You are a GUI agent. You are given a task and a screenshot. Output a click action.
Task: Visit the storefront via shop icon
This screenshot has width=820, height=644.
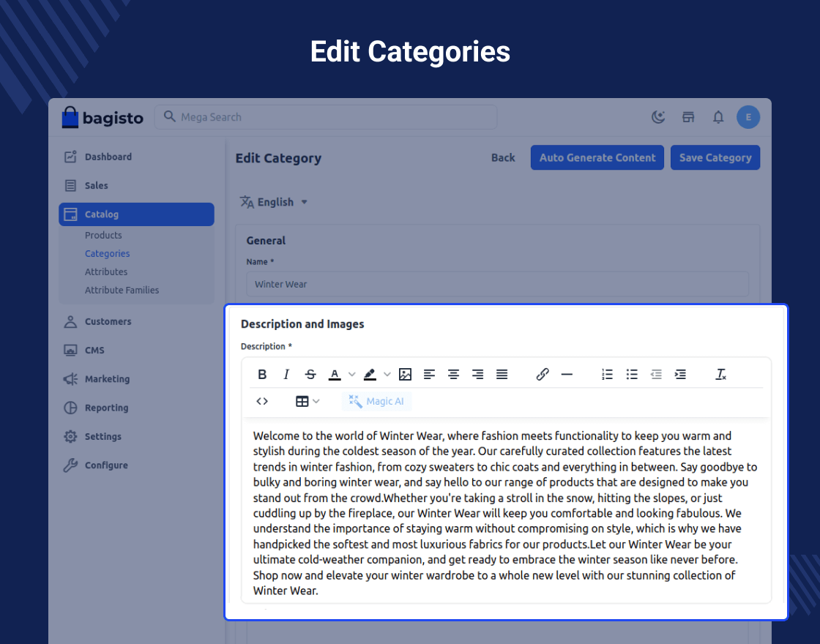pos(688,117)
